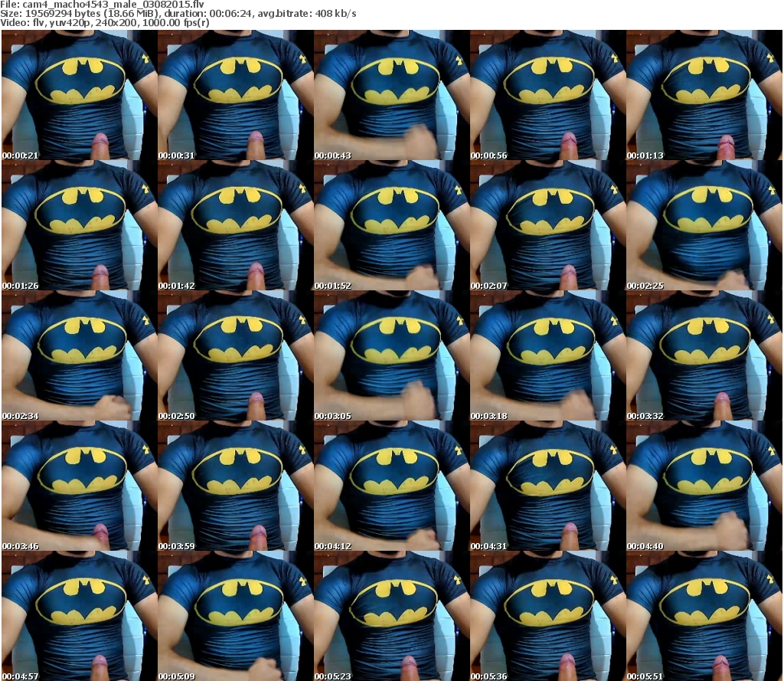Open the frame stamped 00:00:43
This screenshot has height=681, width=784.
tap(392, 95)
